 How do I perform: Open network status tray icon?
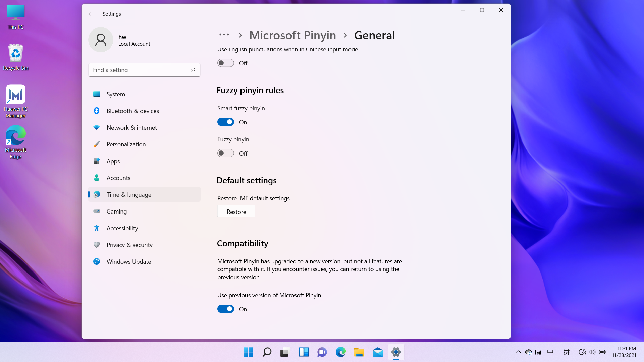(582, 352)
